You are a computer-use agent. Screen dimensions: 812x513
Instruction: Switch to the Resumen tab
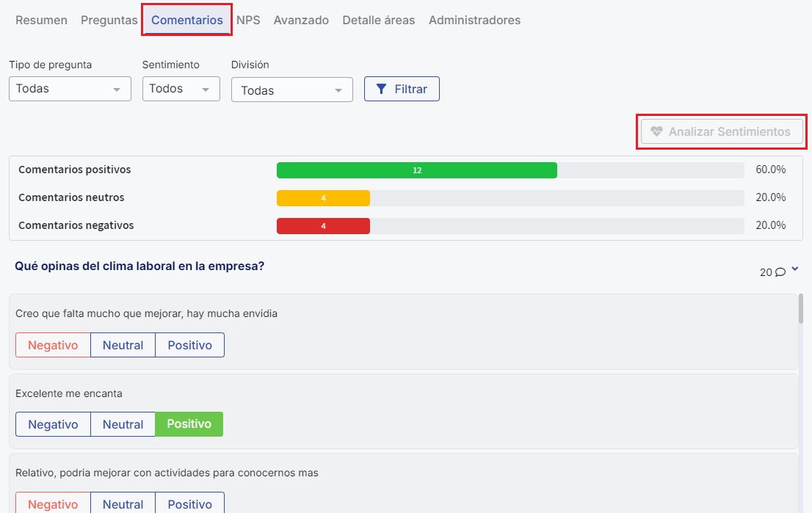tap(41, 21)
